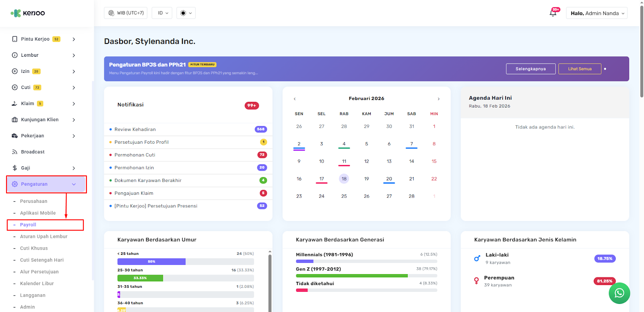Open the Payroll settings submenu item
644x312 pixels.
click(28, 225)
